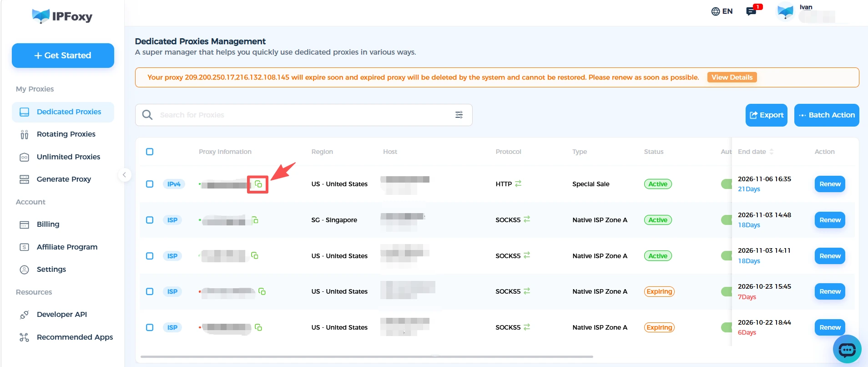Open the messages notification icon

point(752,11)
